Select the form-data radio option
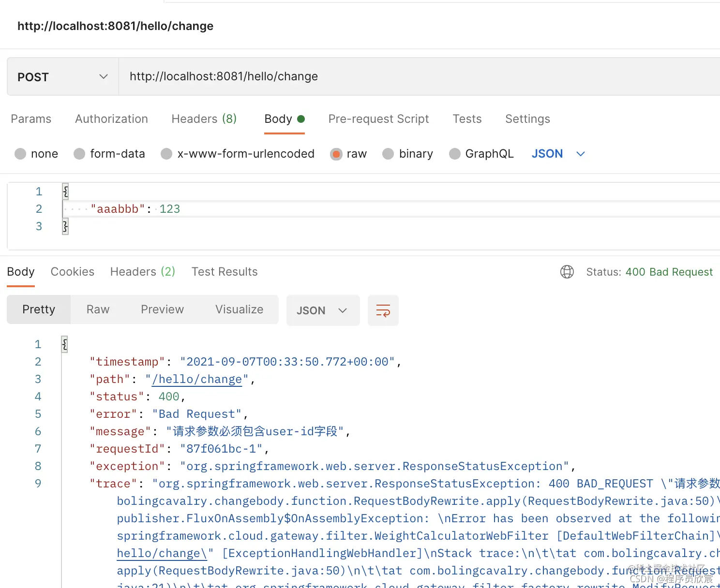The width and height of the screenshot is (720, 588). (x=109, y=154)
